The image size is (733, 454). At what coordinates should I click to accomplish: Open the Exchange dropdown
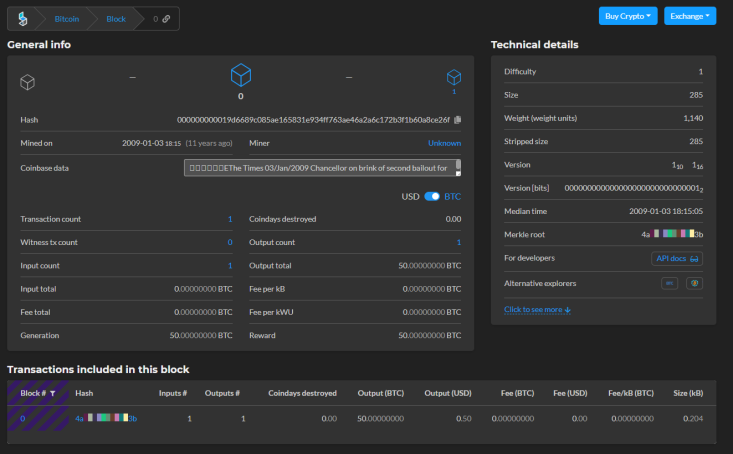690,16
